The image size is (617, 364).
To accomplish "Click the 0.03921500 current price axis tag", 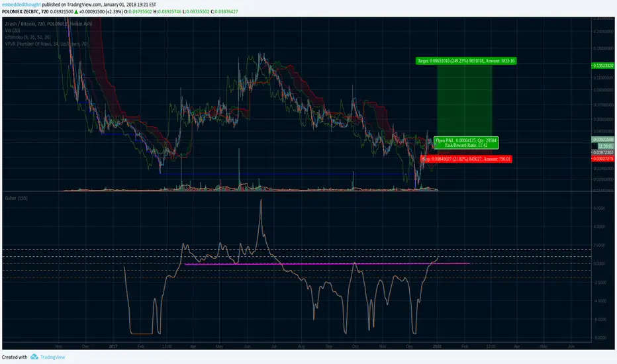I will 603,140.
